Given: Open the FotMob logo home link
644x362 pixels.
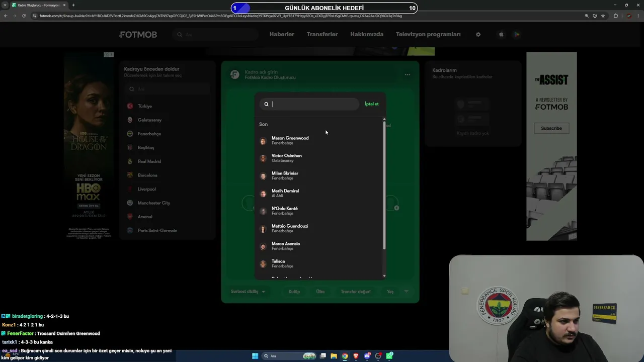Looking at the screenshot, I should [x=138, y=35].
